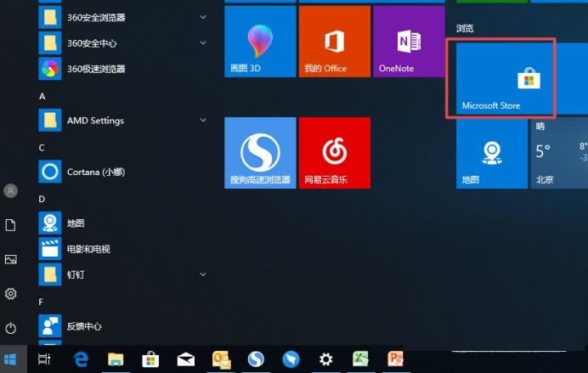This screenshot has height=373, width=588.
Task: Open the 网易云音乐 tile
Action: coord(334,153)
